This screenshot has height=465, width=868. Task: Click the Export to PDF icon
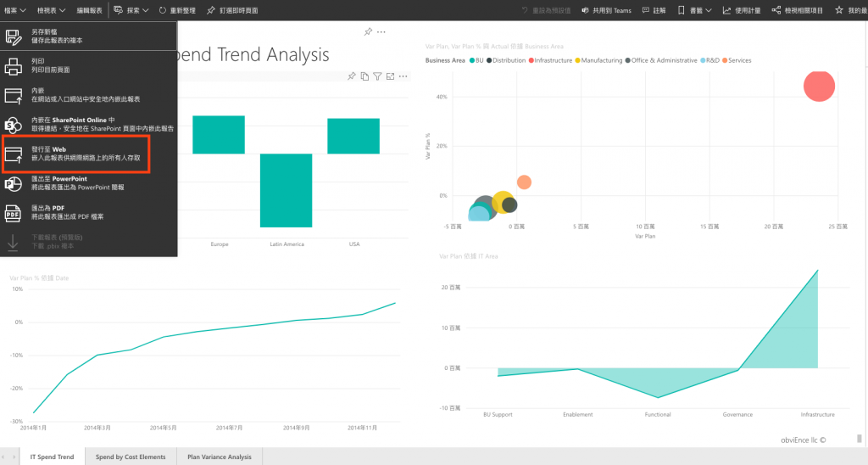coord(14,213)
